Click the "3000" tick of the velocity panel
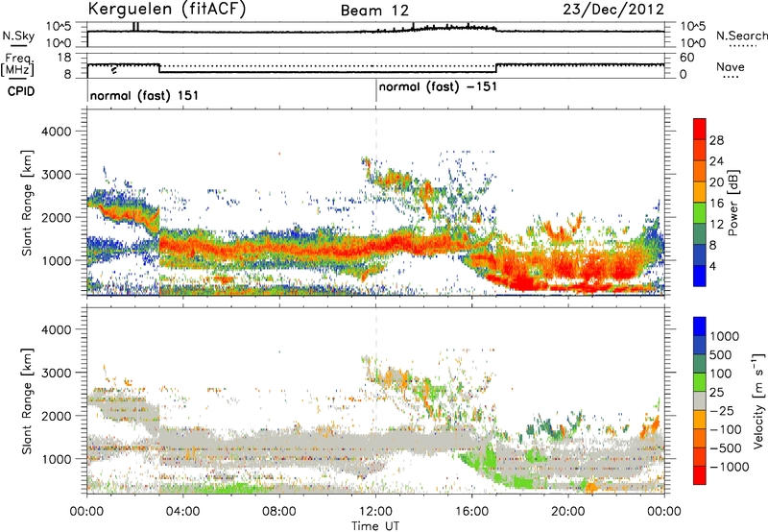The width and height of the screenshot is (768, 532). pyautogui.click(x=56, y=373)
